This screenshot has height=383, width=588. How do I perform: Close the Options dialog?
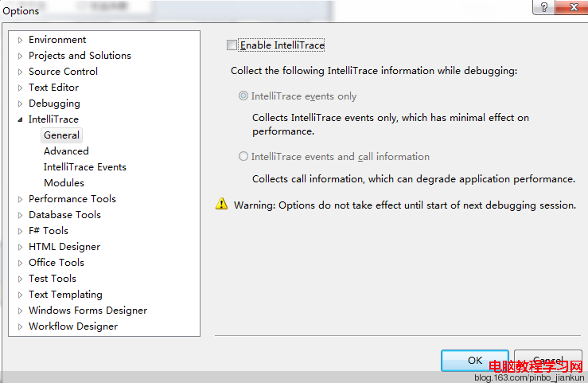[x=573, y=6]
